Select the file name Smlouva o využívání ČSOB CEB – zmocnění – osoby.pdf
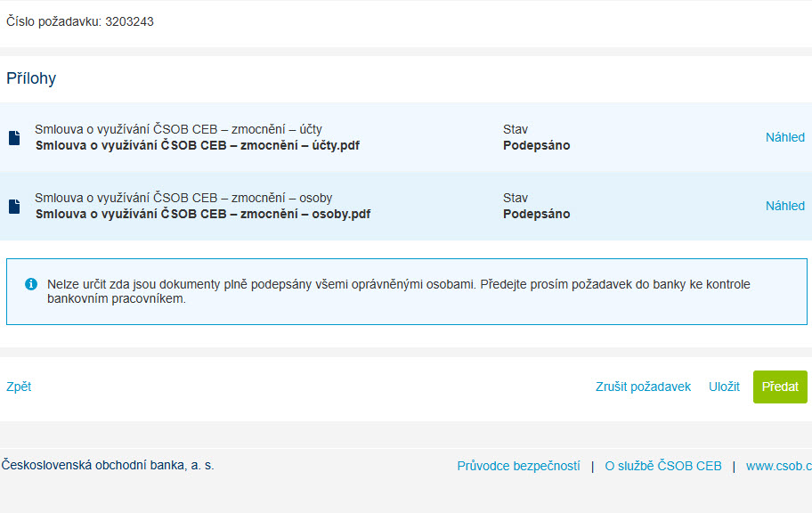812x513 pixels. (203, 214)
